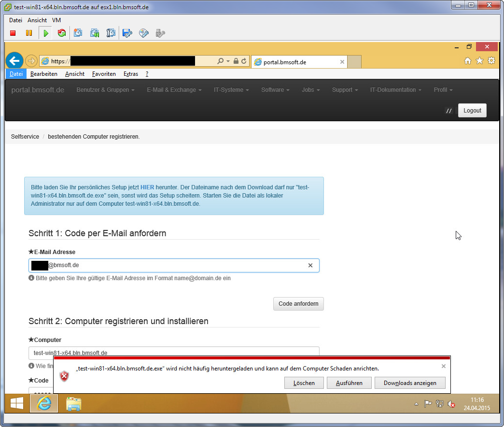Click Internet Explorer in the taskbar
This screenshot has height=427, width=504.
(x=44, y=403)
